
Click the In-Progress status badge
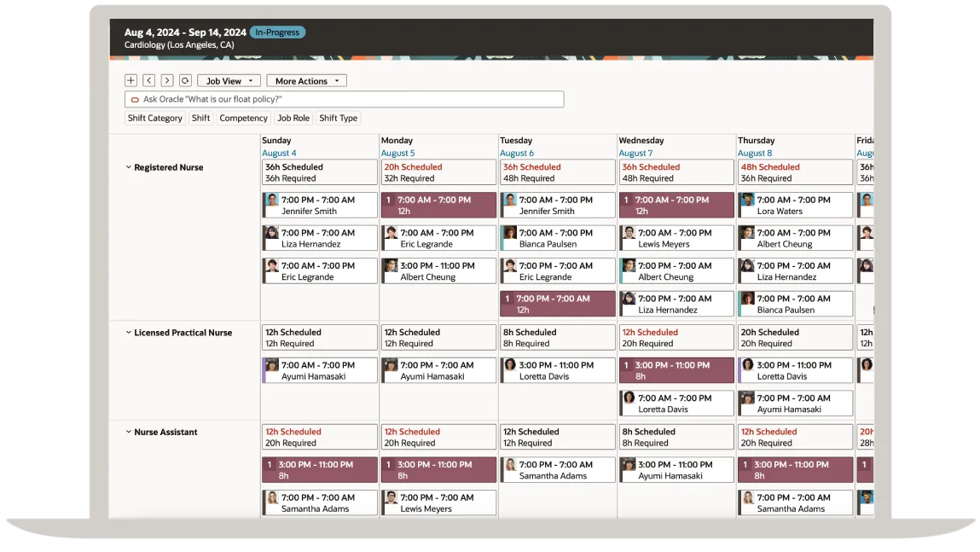(x=277, y=32)
